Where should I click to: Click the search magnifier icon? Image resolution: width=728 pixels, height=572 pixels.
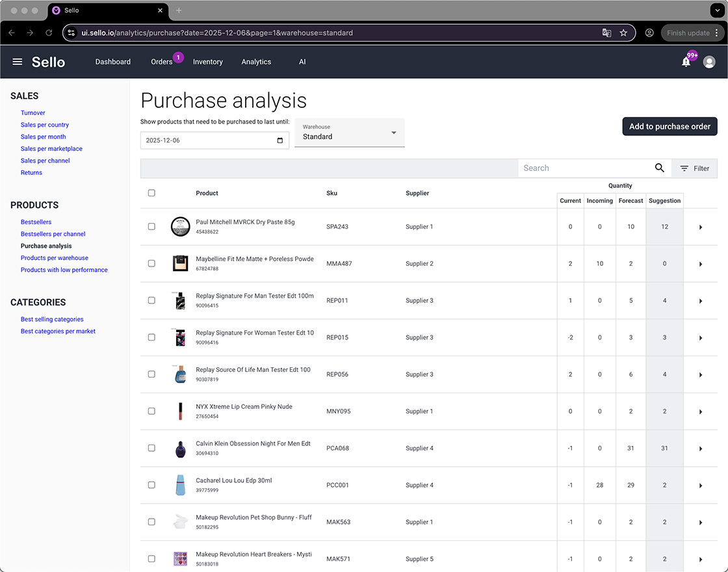click(x=659, y=168)
